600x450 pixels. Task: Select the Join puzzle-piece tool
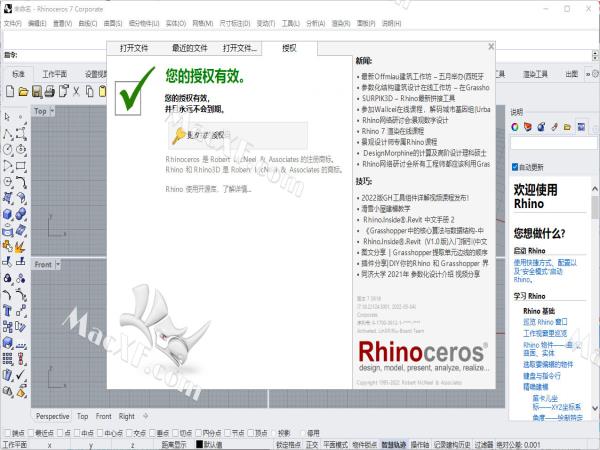[x=7, y=246]
